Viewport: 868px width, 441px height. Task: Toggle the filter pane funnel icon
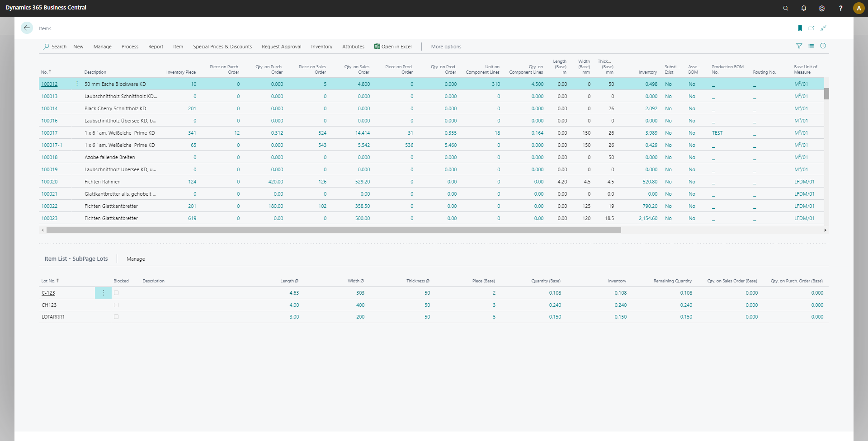point(799,46)
